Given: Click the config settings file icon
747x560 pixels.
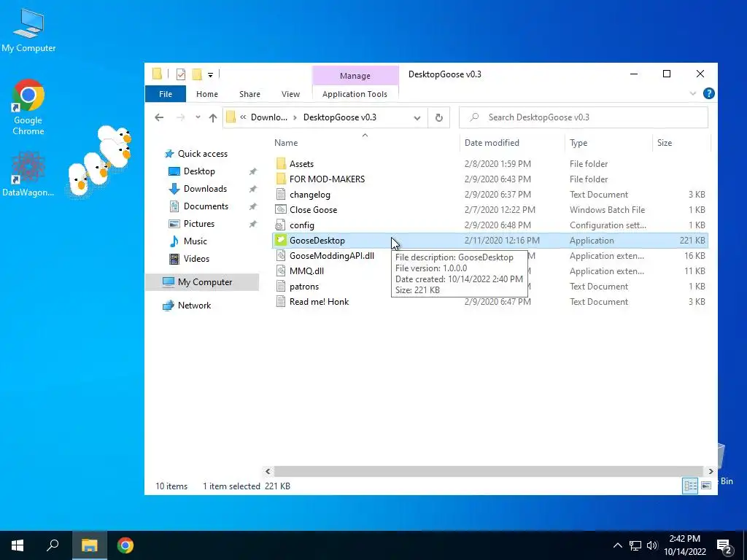Looking at the screenshot, I should coord(281,225).
